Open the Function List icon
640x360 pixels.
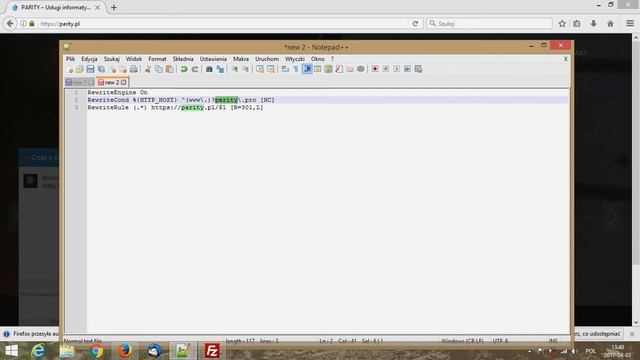point(339,69)
